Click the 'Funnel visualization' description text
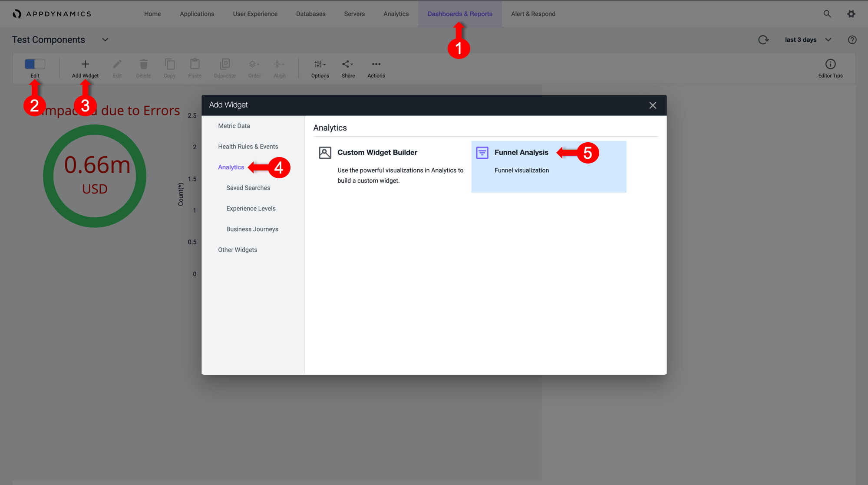Image resolution: width=868 pixels, height=485 pixels. click(x=521, y=170)
